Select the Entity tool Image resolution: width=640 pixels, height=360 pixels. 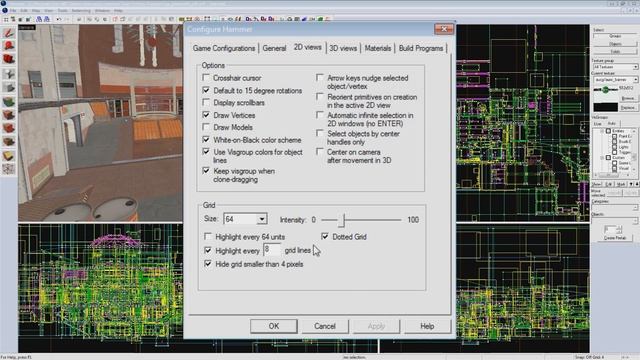[9, 73]
